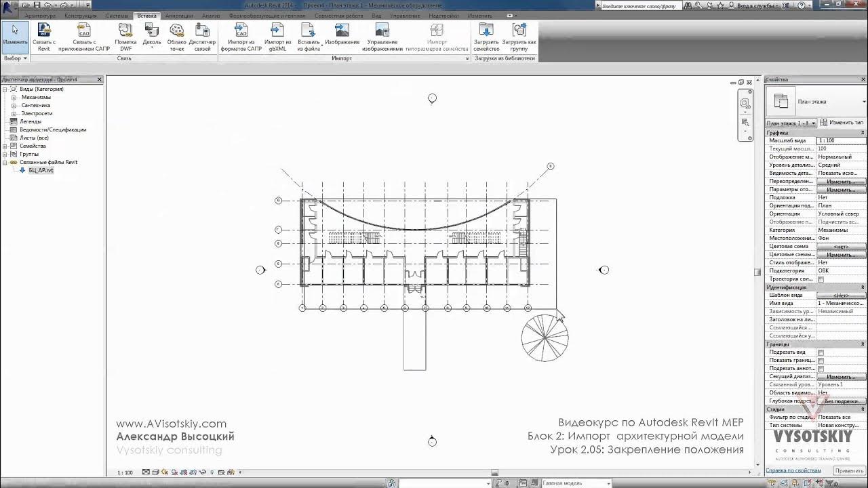Open the Аннотации ribbon tab
868x488 pixels.
[179, 16]
